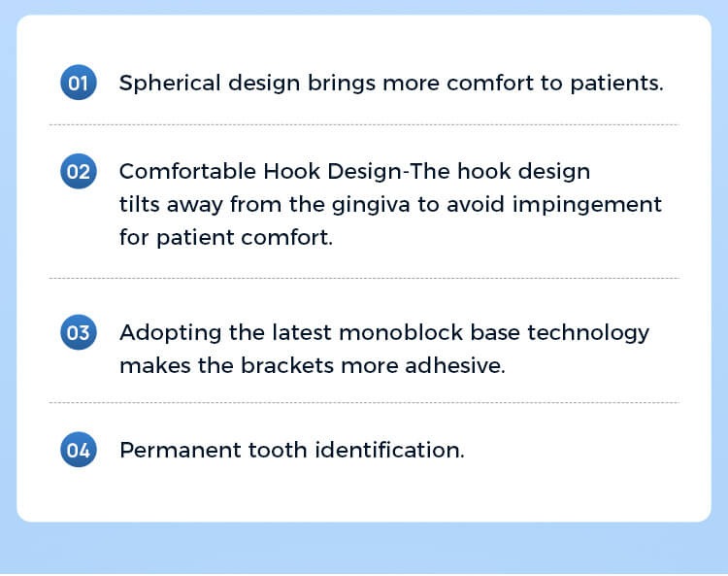The image size is (728, 576).
Task: Click the 01 number badge
Action: click(78, 83)
